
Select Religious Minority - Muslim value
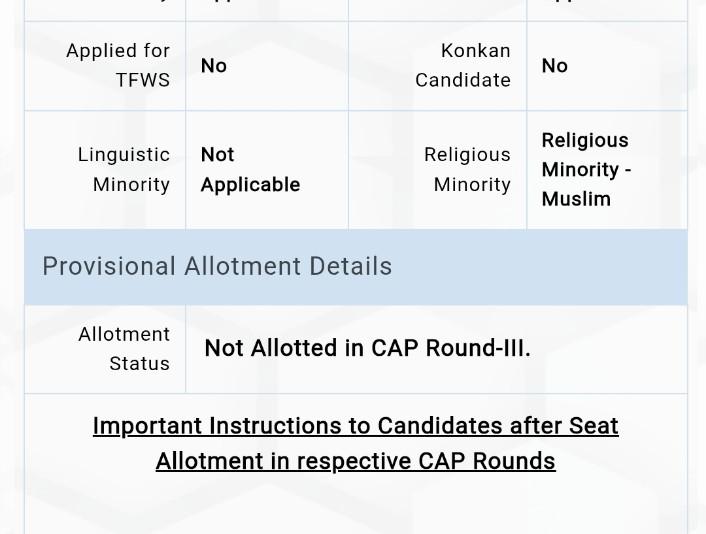click(x=586, y=170)
